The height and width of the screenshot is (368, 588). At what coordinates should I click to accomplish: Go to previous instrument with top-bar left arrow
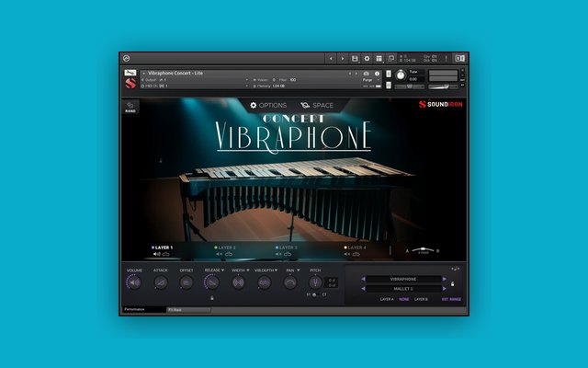331,59
